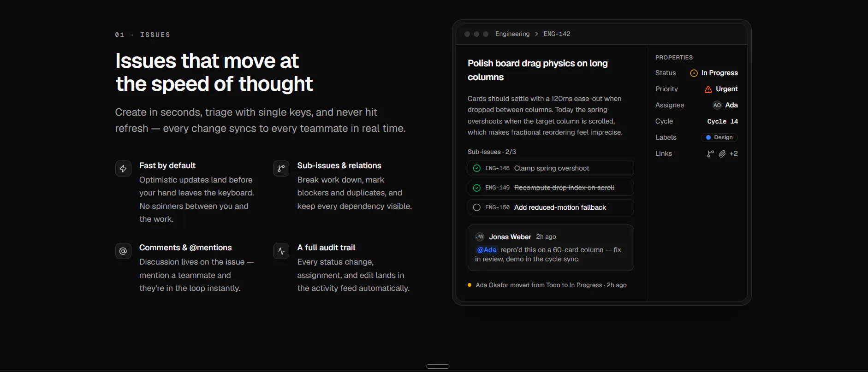Click the PROPERTIES panel heading
The height and width of the screenshot is (372, 868).
pos(674,58)
